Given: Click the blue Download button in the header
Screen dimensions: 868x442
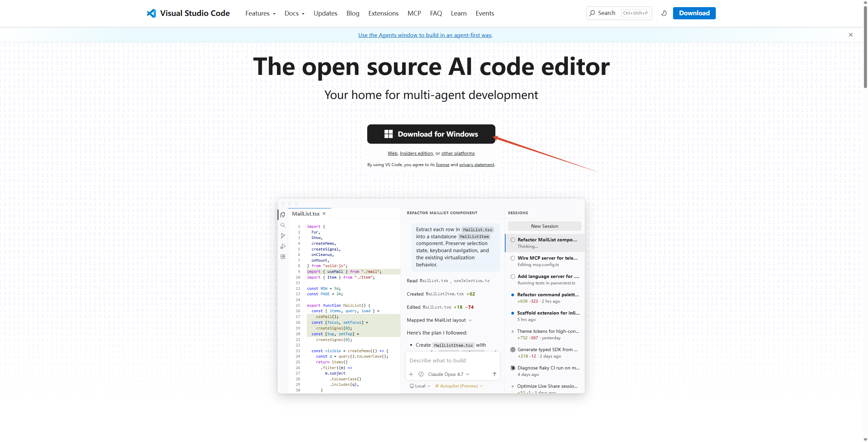Looking at the screenshot, I should click(694, 13).
